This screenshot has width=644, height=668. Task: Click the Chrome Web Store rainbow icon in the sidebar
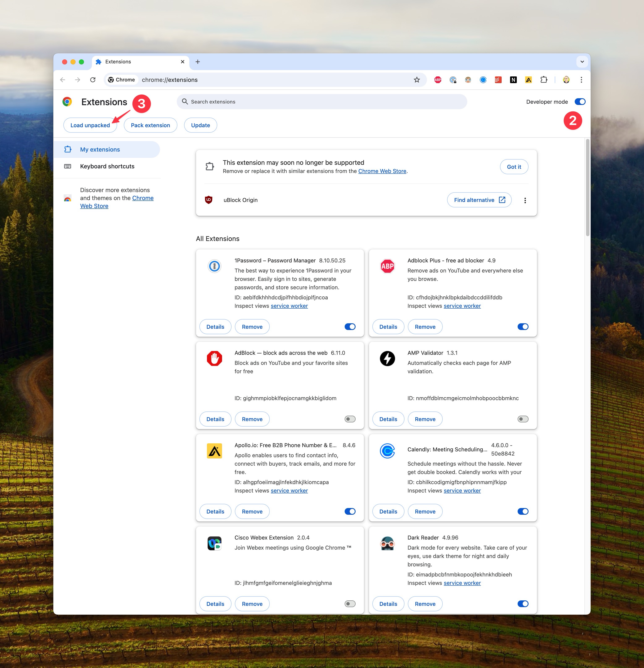tap(67, 198)
